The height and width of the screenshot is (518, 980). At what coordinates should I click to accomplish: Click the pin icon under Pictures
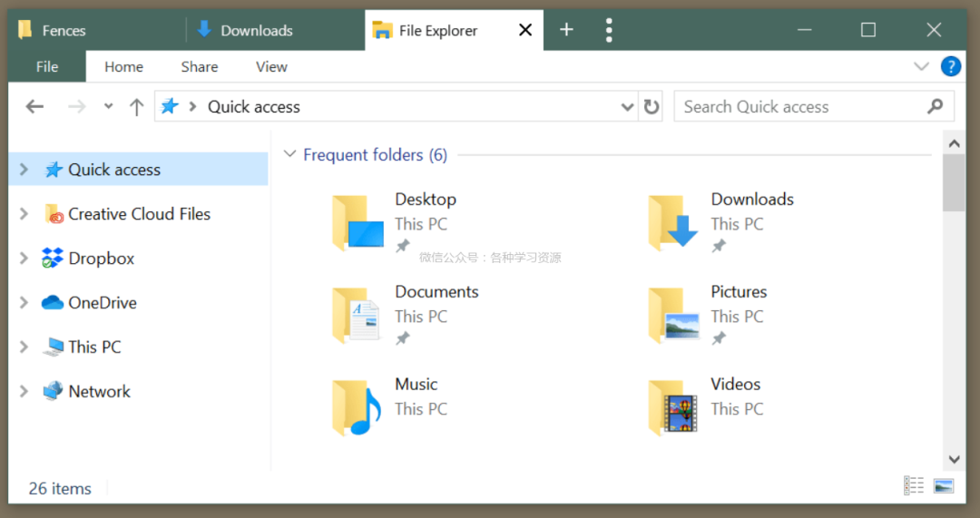pos(719,338)
